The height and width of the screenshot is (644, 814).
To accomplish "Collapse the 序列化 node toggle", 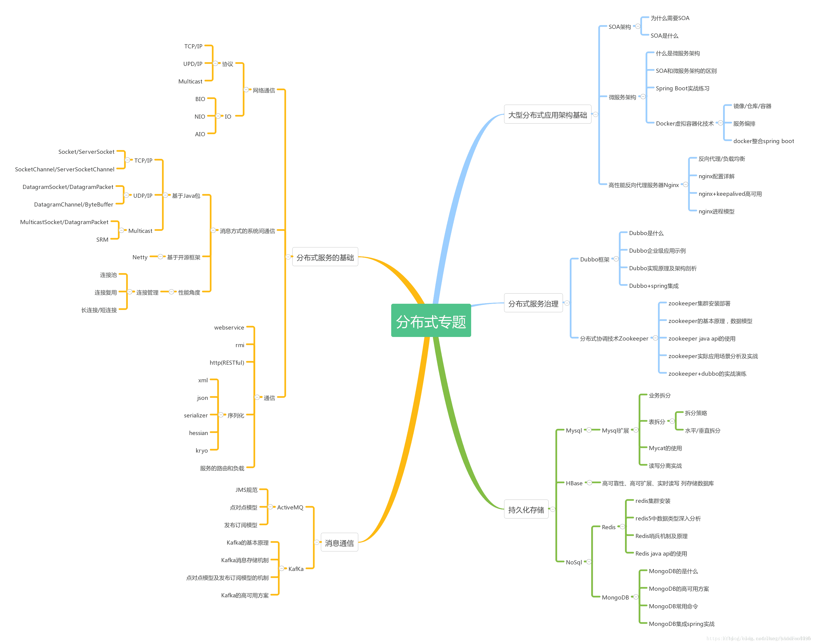I will coord(221,415).
